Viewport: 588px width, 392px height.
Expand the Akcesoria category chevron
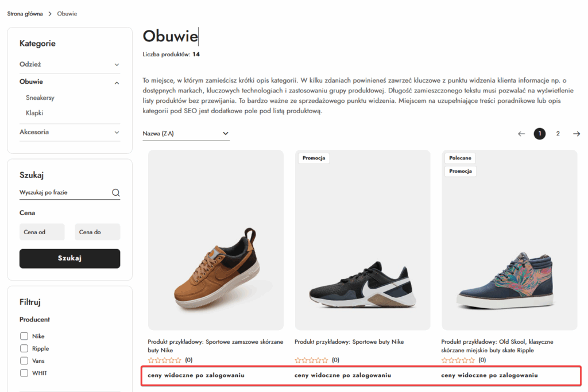coord(117,132)
